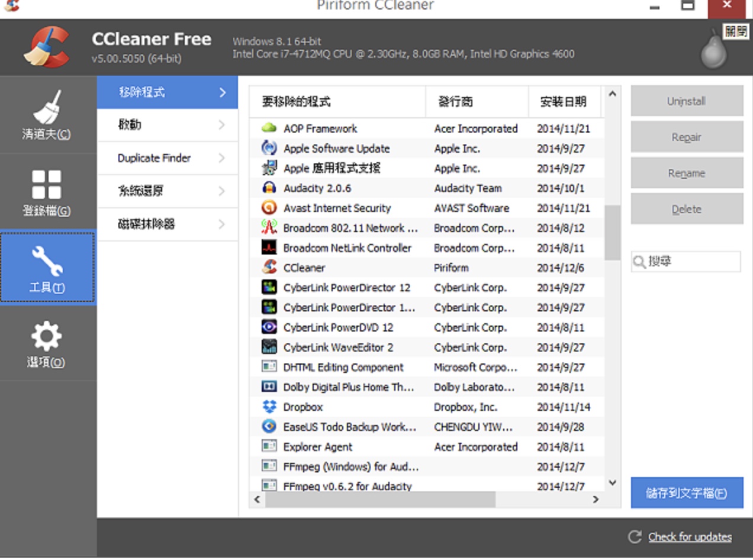Screen dimensions: 753x560
Task: Click the Repair button
Action: [687, 137]
